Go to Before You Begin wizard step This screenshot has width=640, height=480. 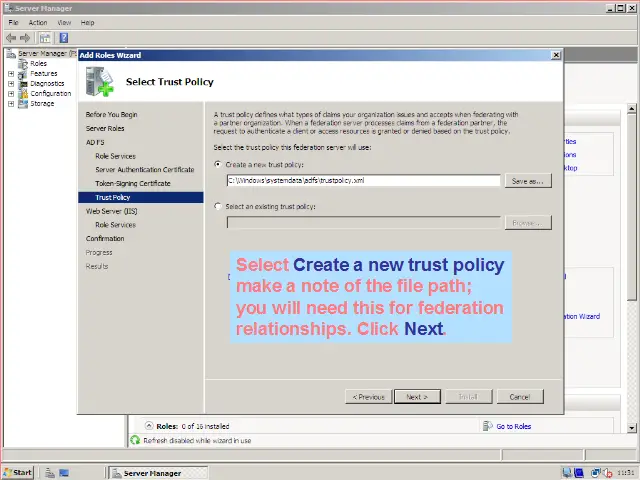(x=111, y=115)
